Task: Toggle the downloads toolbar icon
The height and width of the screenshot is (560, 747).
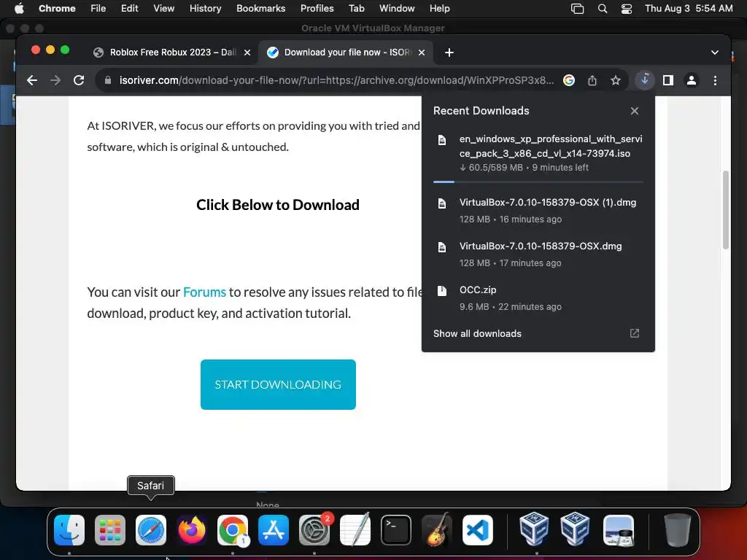Action: pyautogui.click(x=645, y=80)
